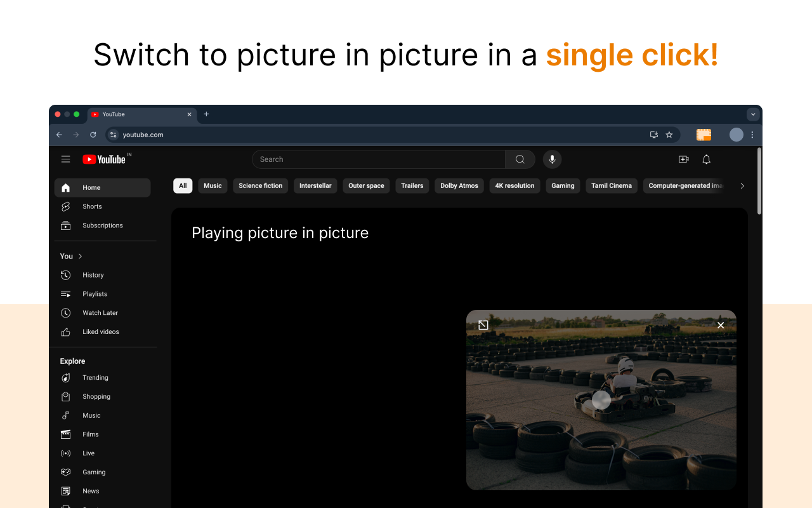Go back in browser history
The height and width of the screenshot is (508, 812).
59,135
